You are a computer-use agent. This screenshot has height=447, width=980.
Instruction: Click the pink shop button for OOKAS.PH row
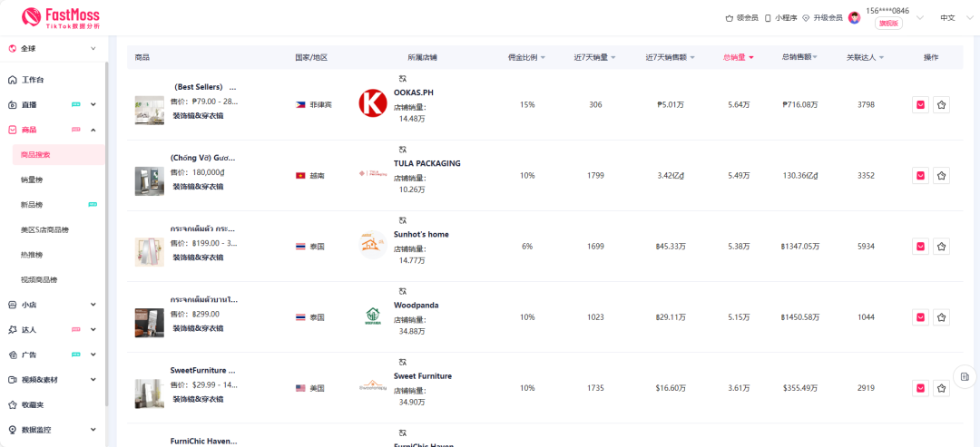tap(920, 105)
